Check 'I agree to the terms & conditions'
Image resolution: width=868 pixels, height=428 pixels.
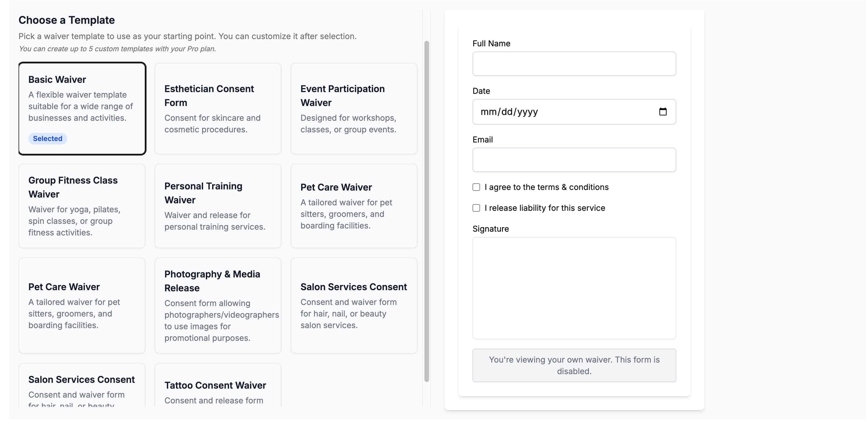pos(476,187)
